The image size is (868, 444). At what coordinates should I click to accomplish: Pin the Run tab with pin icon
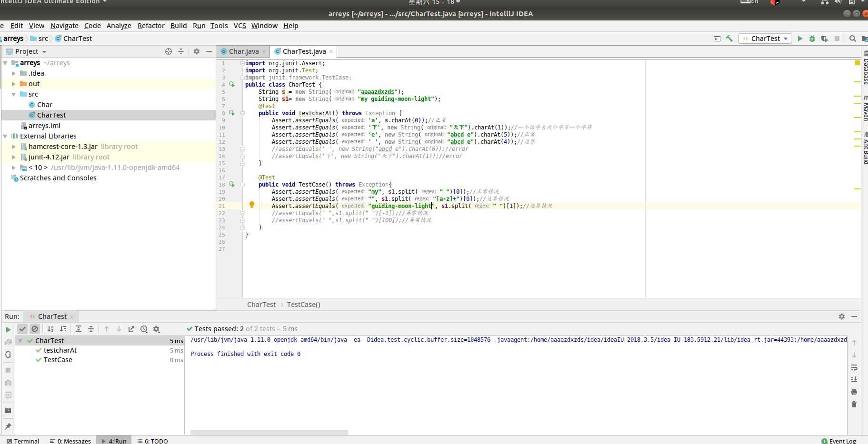pos(8,426)
